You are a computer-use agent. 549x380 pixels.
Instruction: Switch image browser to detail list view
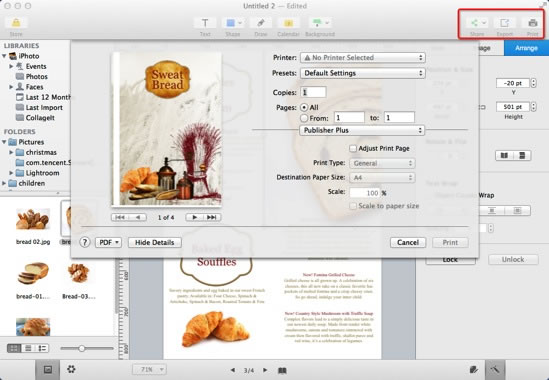[x=42, y=348]
